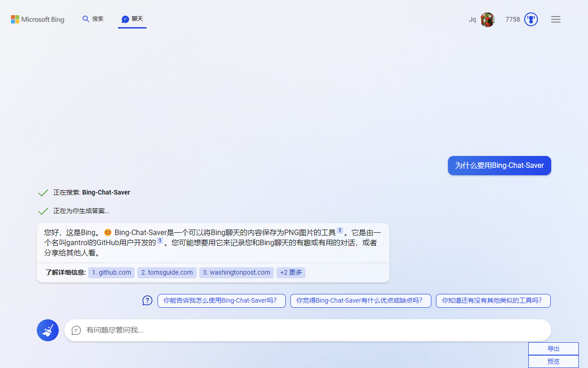Viewport: 588px width, 368px height.
Task: Select the 聊天 tab
Action: (132, 19)
